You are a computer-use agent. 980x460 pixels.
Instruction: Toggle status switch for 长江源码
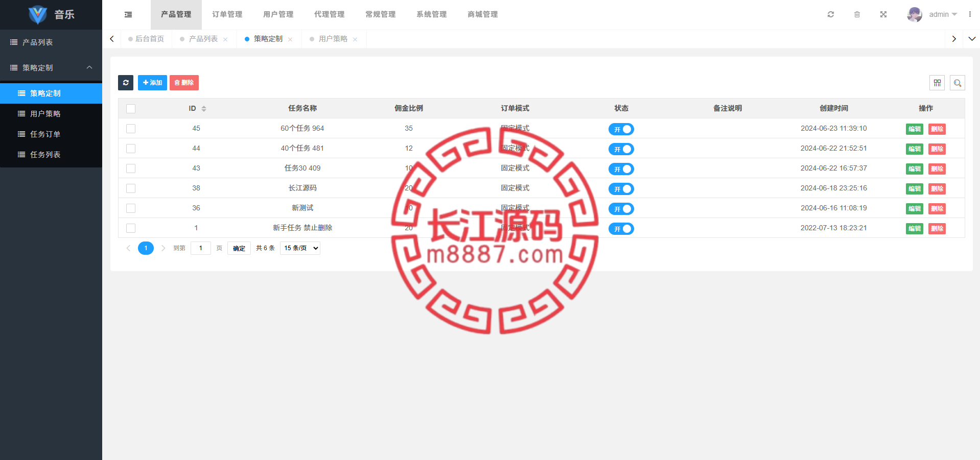(621, 189)
